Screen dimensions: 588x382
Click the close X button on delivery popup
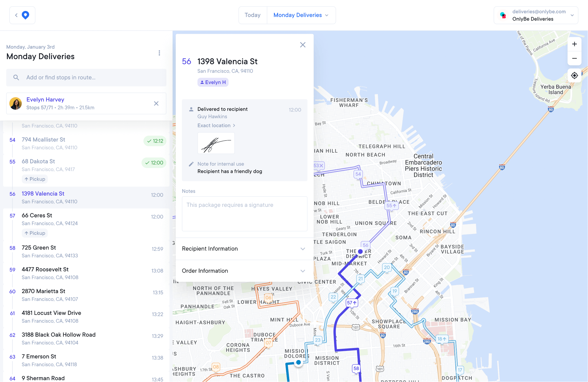(303, 45)
